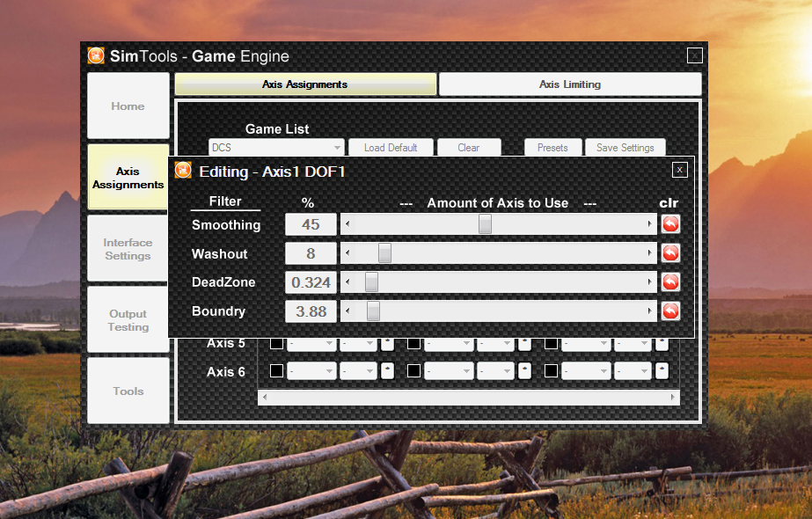Viewport: 812px width, 519px height.
Task: Click the left arrow of the axis list scrollbar
Action: (x=265, y=398)
